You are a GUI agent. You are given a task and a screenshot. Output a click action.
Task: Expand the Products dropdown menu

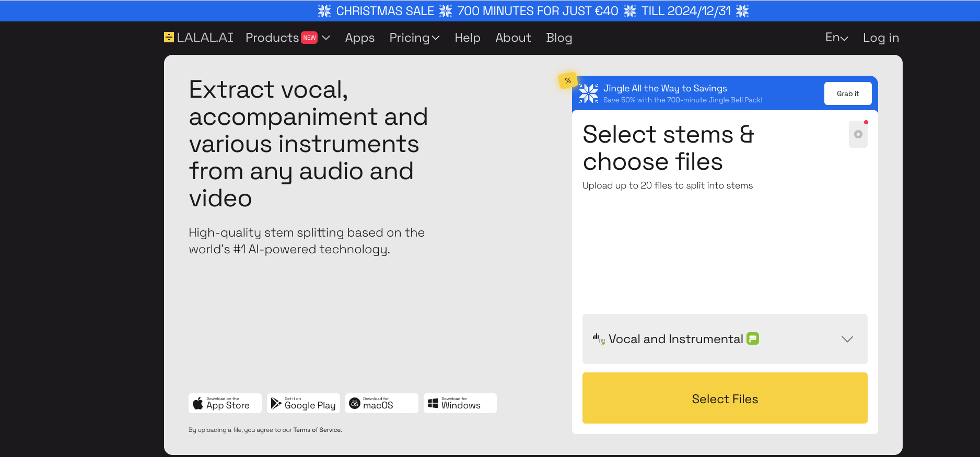click(288, 38)
